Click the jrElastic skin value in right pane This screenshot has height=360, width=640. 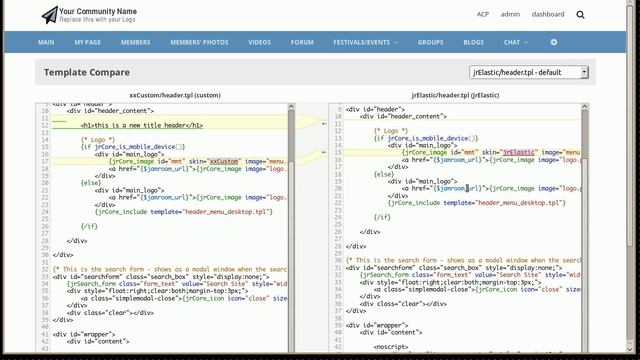coord(518,153)
